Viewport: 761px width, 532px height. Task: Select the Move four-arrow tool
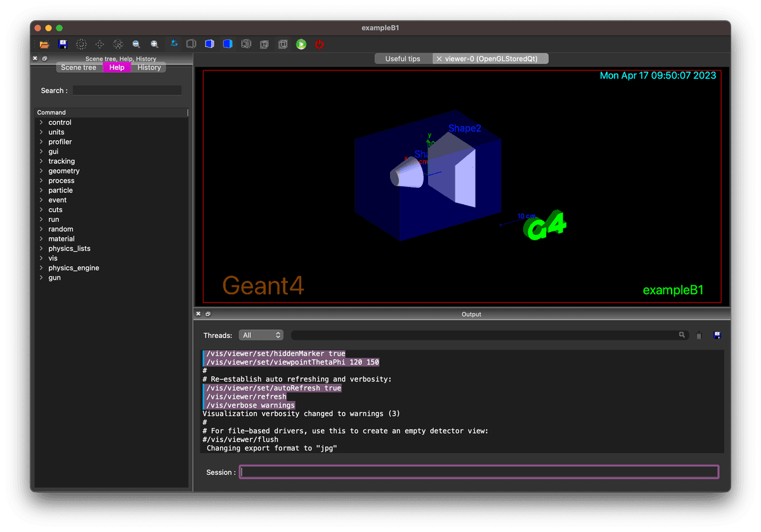(100, 44)
